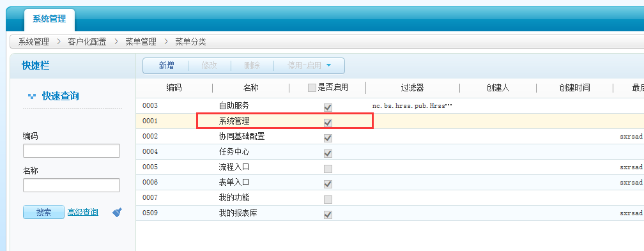Click 菜单管理 in the breadcrumb
The width and height of the screenshot is (644, 251).
click(x=141, y=42)
